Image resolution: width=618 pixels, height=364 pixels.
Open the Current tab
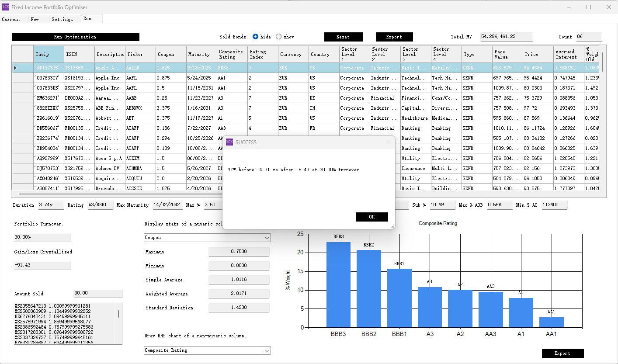click(11, 19)
